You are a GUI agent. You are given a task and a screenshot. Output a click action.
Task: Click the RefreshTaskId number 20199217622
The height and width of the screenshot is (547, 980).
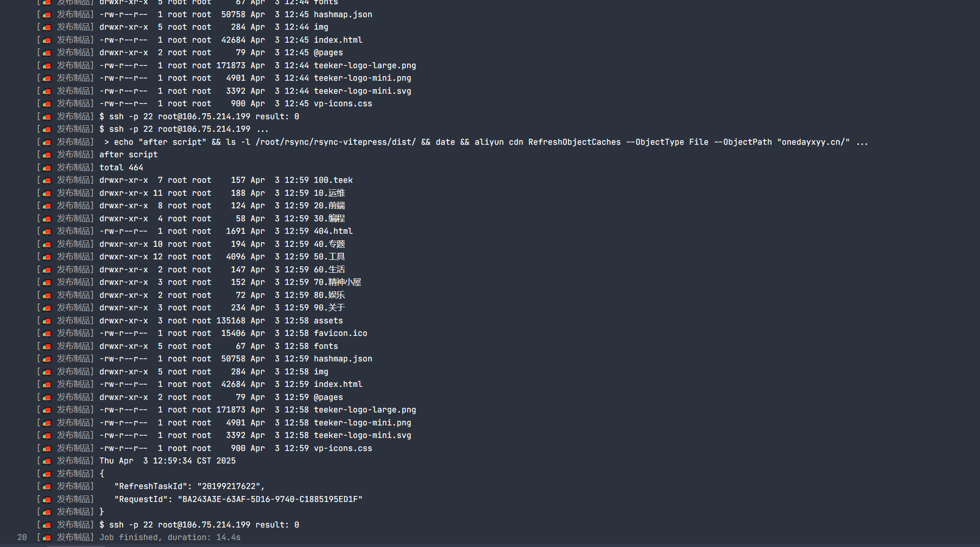pos(228,486)
